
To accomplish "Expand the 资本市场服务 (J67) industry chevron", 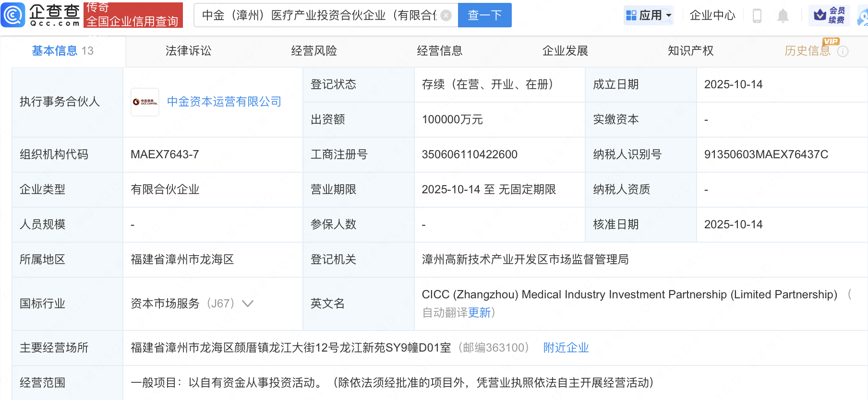I will coord(248,304).
